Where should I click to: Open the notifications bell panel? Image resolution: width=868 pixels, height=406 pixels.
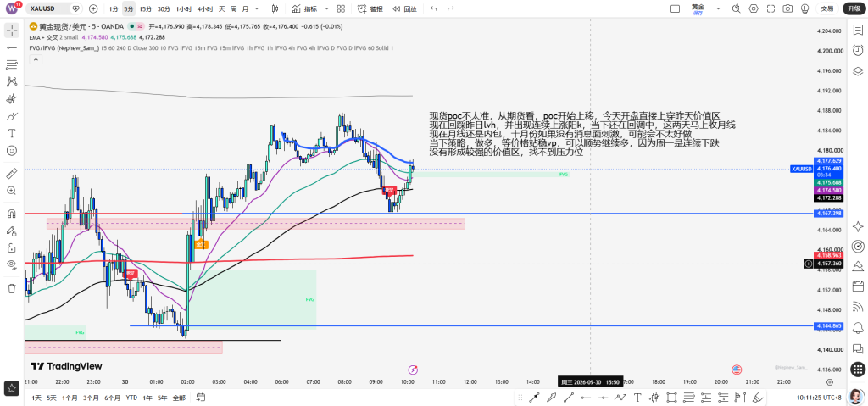(858, 326)
